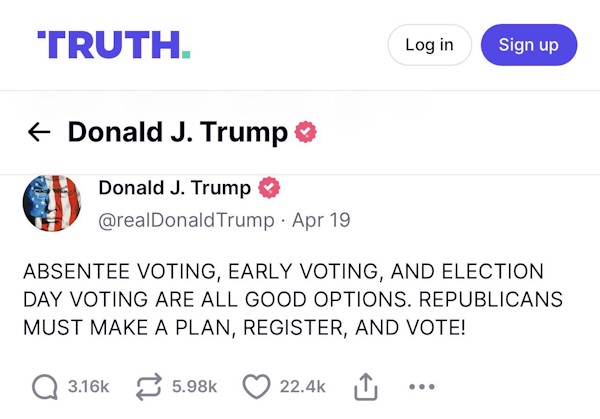Screen dimensions: 600x419
Task: Click the 3.16k reply count
Action: 87,386
